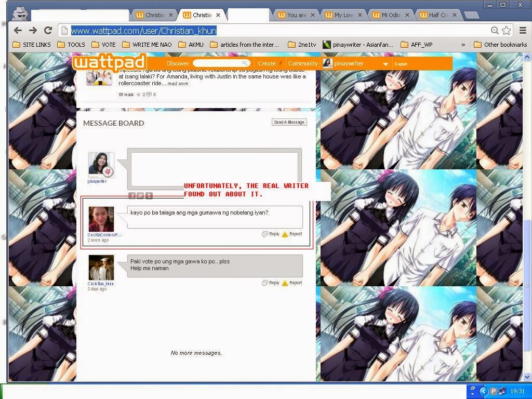Viewport: 532px width, 399px height.
Task: Switch to the first Christia tab
Action: (154, 15)
